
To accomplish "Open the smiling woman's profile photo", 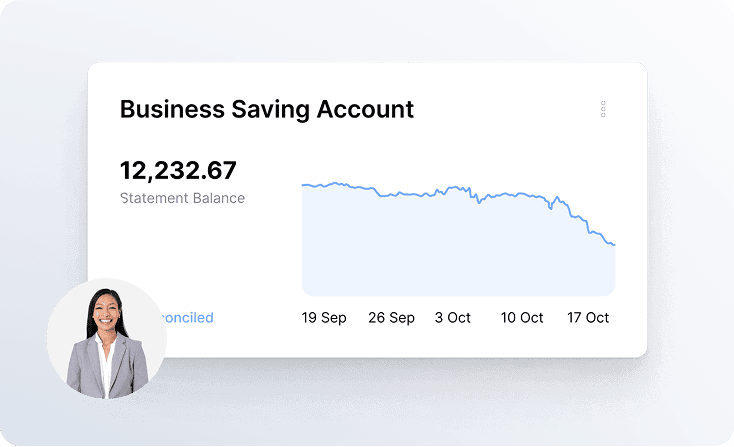I will click(107, 338).
